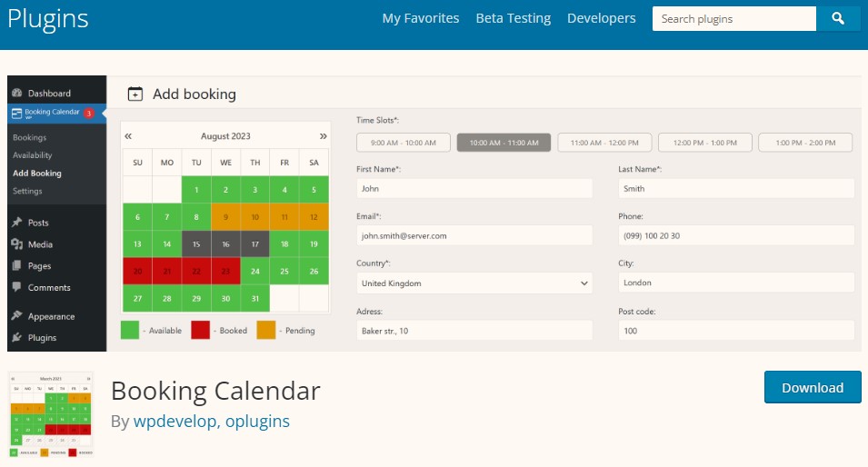Open Settings submenu item

27,191
